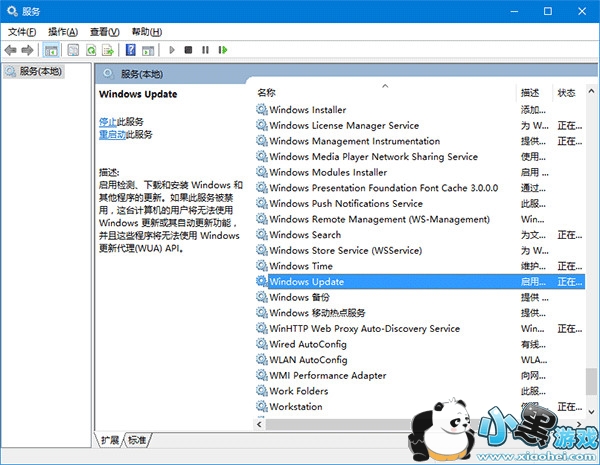This screenshot has height=465, width=600.
Task: Click the vertical scrollbar thumb
Action: click(x=591, y=381)
